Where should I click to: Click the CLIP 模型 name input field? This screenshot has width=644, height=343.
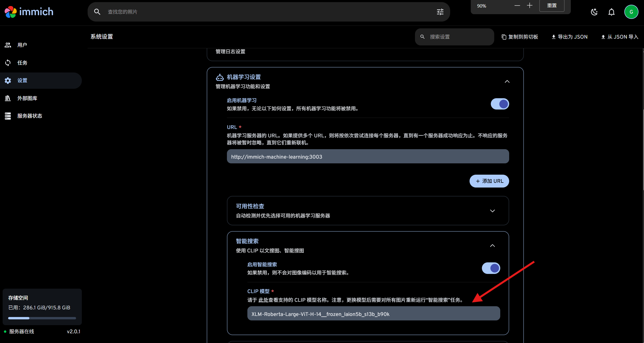click(373, 314)
